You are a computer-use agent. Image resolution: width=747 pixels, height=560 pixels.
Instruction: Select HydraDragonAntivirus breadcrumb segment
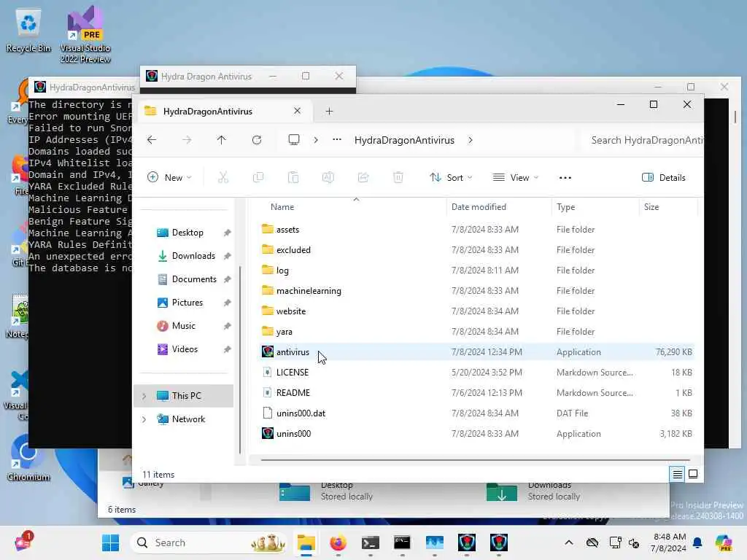point(404,140)
